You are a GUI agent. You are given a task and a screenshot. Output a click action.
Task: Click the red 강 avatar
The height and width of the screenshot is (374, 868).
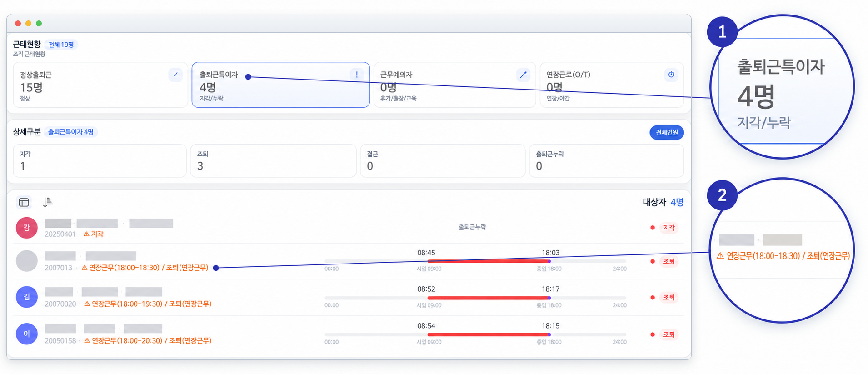27,228
